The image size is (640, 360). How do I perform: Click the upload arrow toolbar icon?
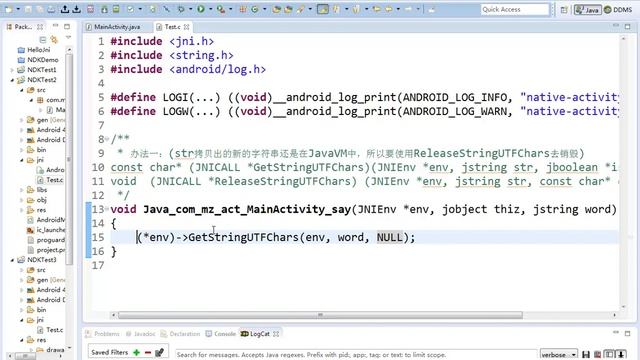[64, 9]
